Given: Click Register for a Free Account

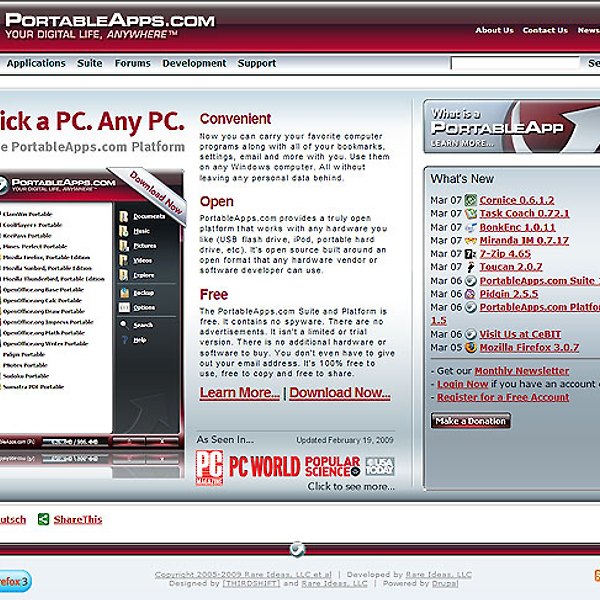Looking at the screenshot, I should (x=503, y=397).
